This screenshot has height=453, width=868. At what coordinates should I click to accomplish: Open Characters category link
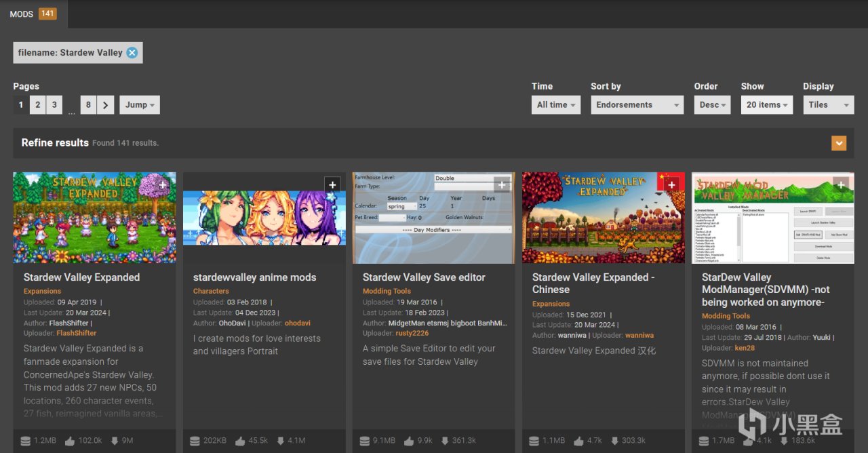pos(211,291)
